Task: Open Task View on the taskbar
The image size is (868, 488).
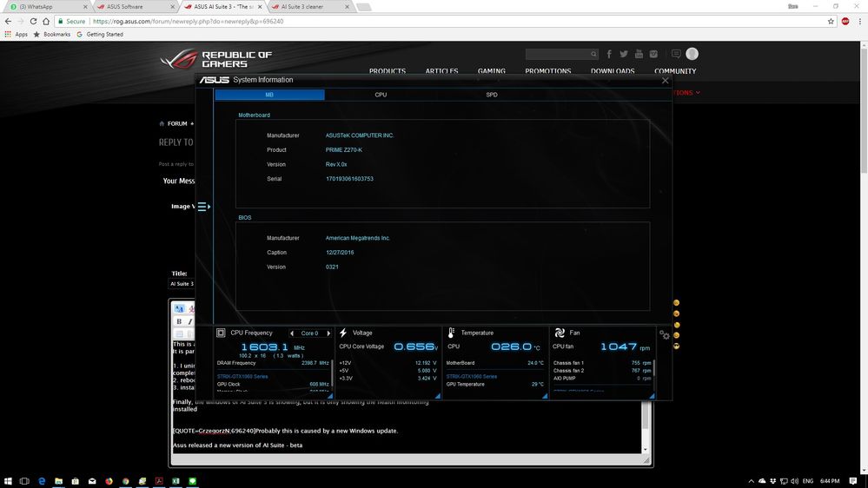Action: 24,481
